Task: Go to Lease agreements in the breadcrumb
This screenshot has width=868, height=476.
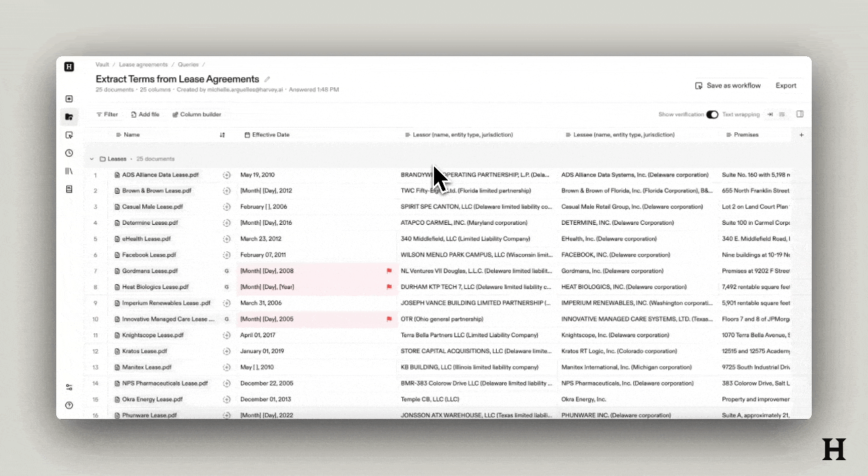Action: coord(143,65)
